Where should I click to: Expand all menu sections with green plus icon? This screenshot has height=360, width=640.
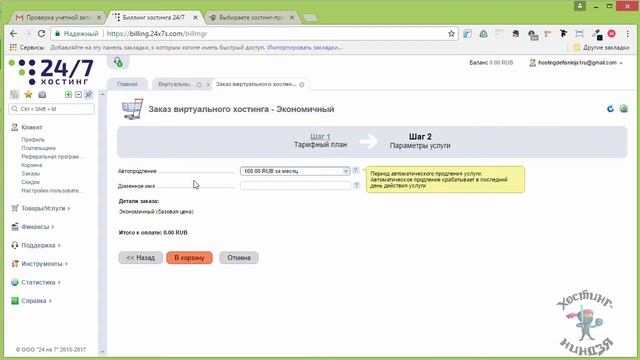point(68,95)
